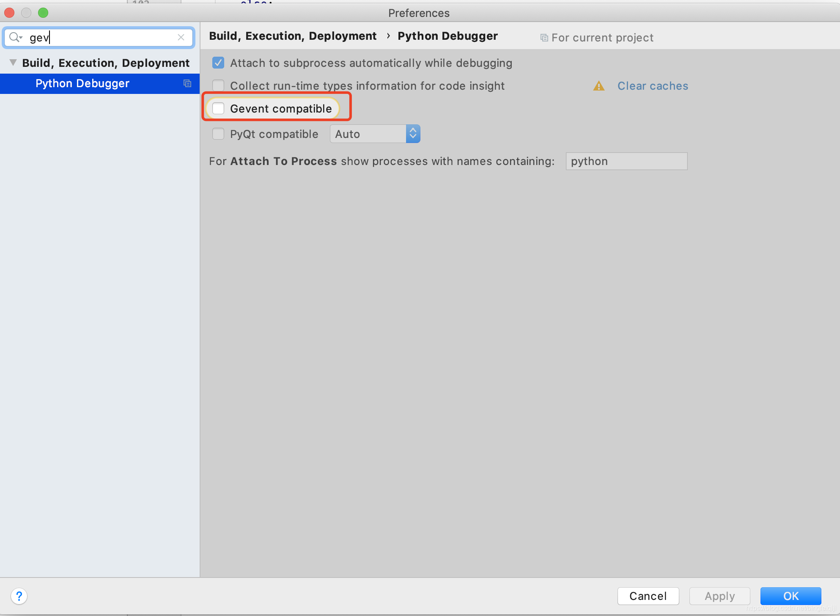
Task: Open help with the question mark icon
Action: [x=19, y=596]
